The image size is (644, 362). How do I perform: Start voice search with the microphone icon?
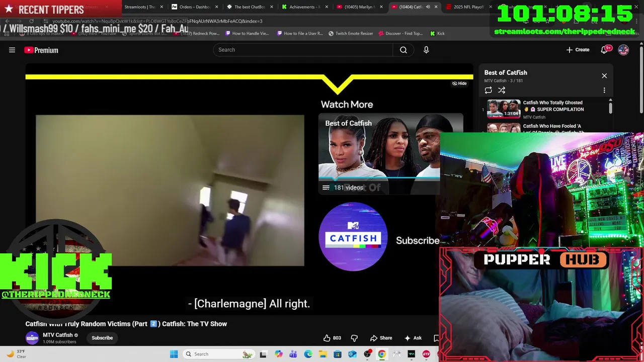(426, 50)
